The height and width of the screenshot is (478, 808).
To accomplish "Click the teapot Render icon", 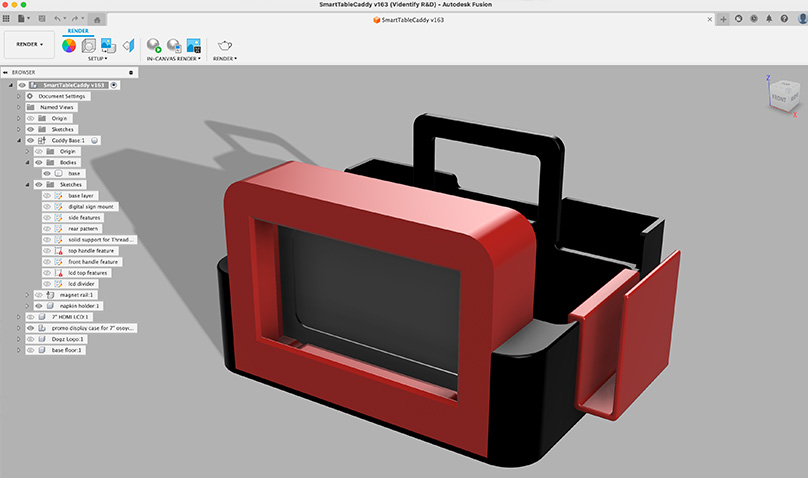I will (225, 45).
